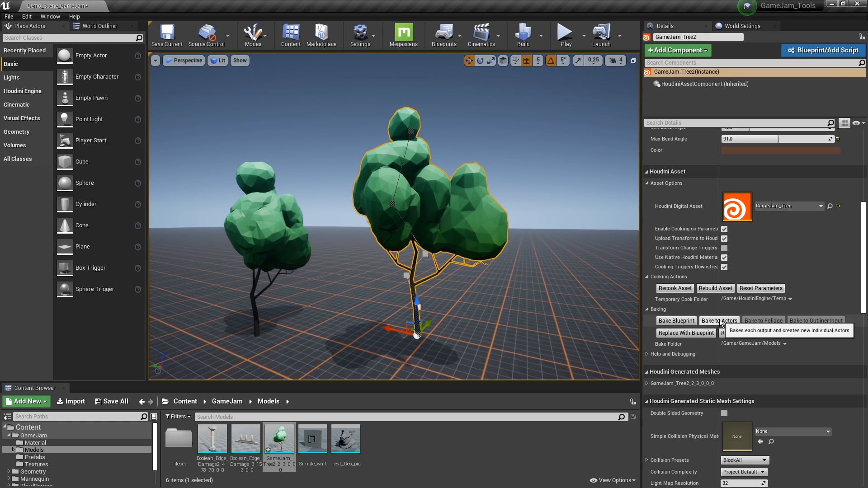Toggle Enable Cooking on Parameter Change checkbox

click(x=724, y=229)
